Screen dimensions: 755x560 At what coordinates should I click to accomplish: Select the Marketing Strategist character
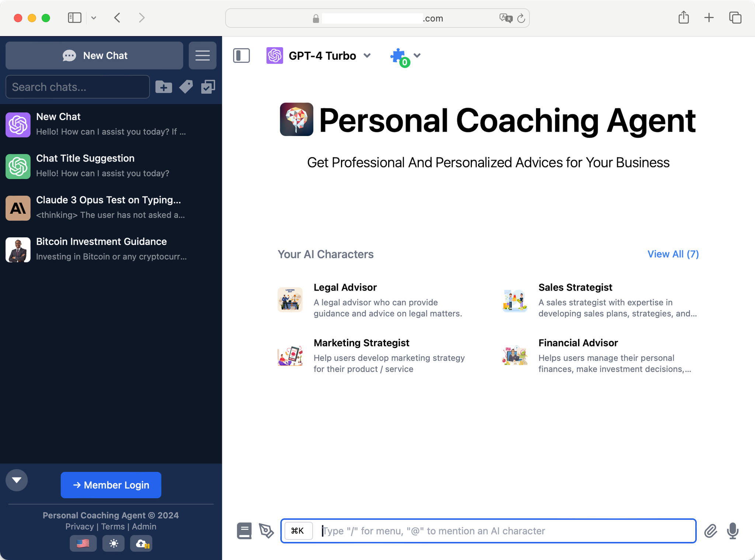[372, 356]
